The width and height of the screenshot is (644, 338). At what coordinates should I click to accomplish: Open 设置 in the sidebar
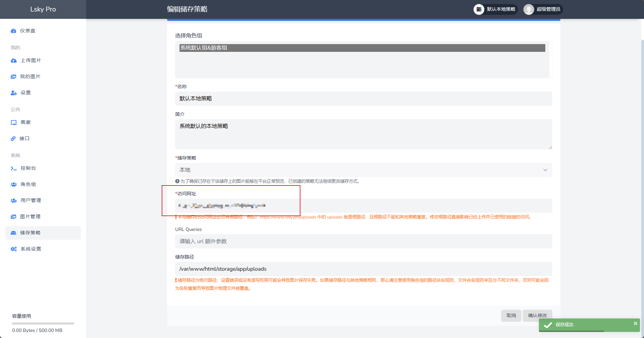43,93
